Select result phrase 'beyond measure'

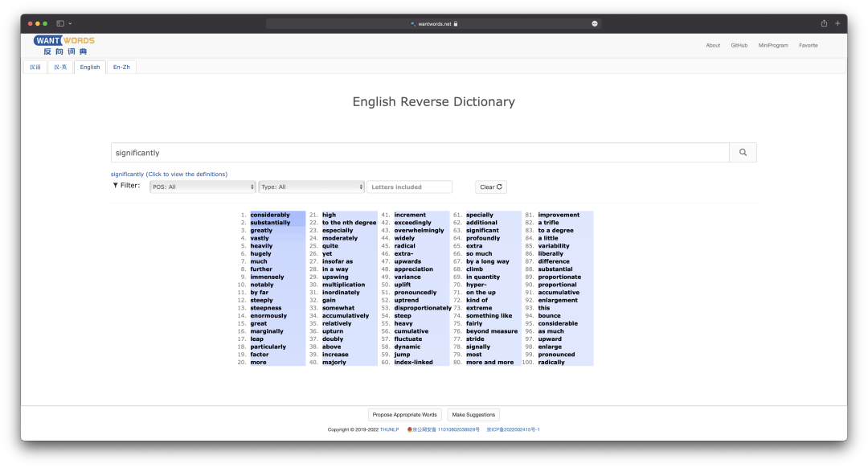[x=492, y=331]
